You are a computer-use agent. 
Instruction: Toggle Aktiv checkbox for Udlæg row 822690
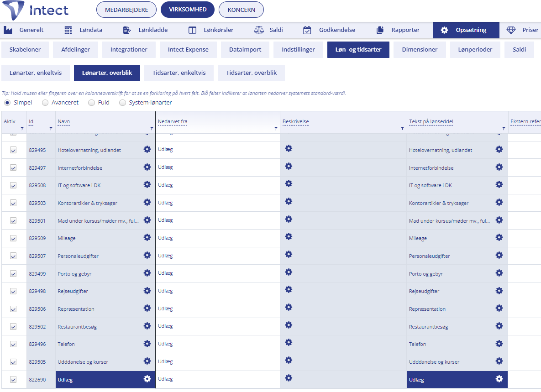[x=13, y=380]
